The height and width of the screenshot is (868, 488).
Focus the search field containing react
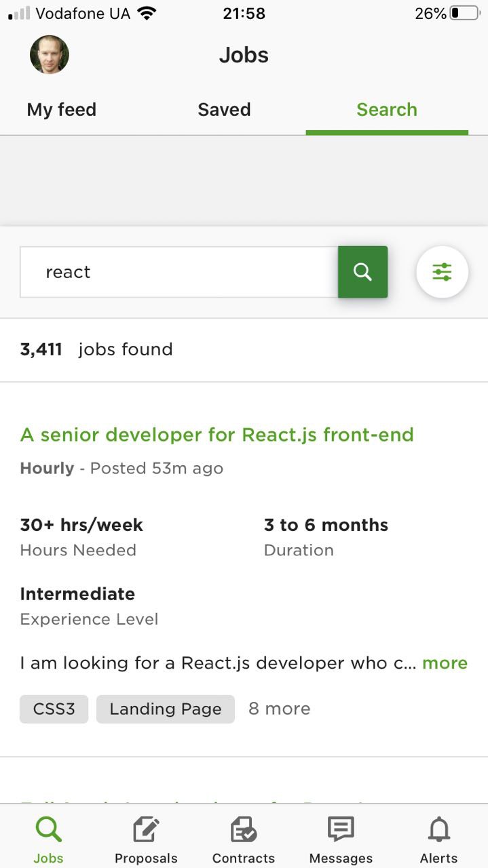179,272
